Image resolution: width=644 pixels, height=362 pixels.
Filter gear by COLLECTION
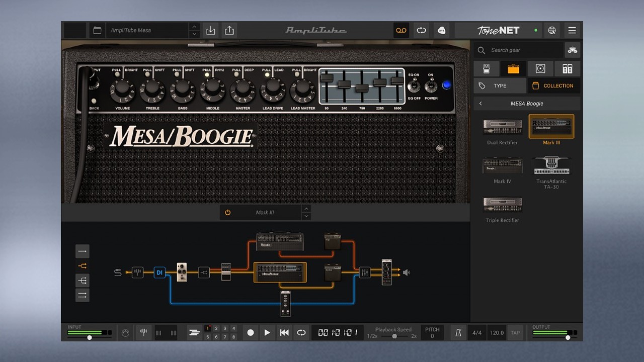[553, 86]
